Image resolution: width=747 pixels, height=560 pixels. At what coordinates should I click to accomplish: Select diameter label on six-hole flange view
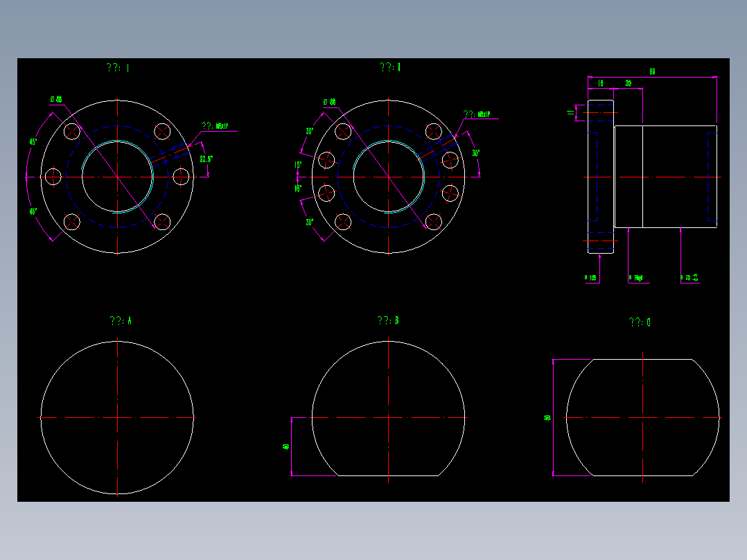[56, 99]
